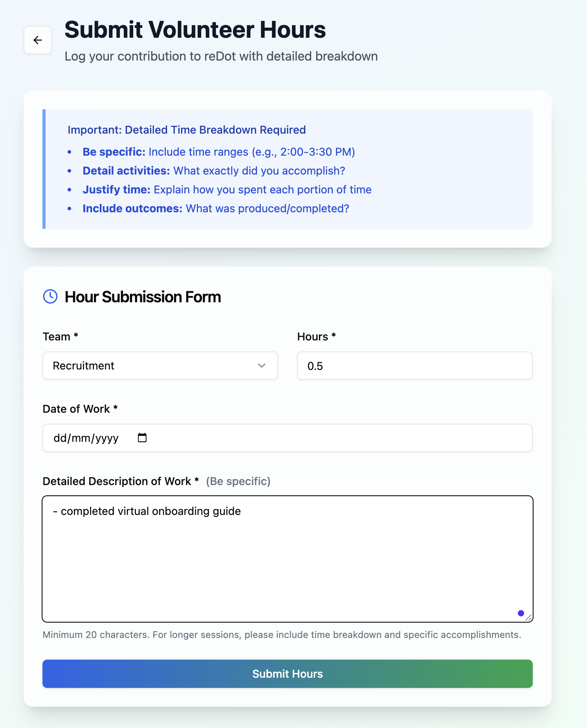Select the Be specific guideline bullet

point(218,152)
